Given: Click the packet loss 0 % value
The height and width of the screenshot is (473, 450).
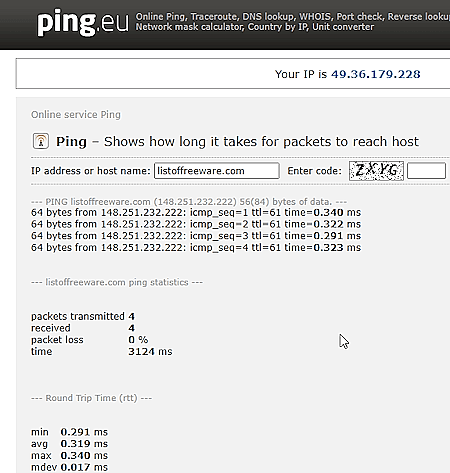Looking at the screenshot, I should [x=138, y=340].
